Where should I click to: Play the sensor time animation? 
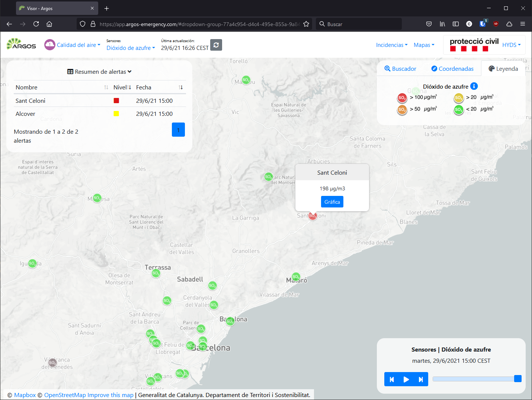[406, 379]
